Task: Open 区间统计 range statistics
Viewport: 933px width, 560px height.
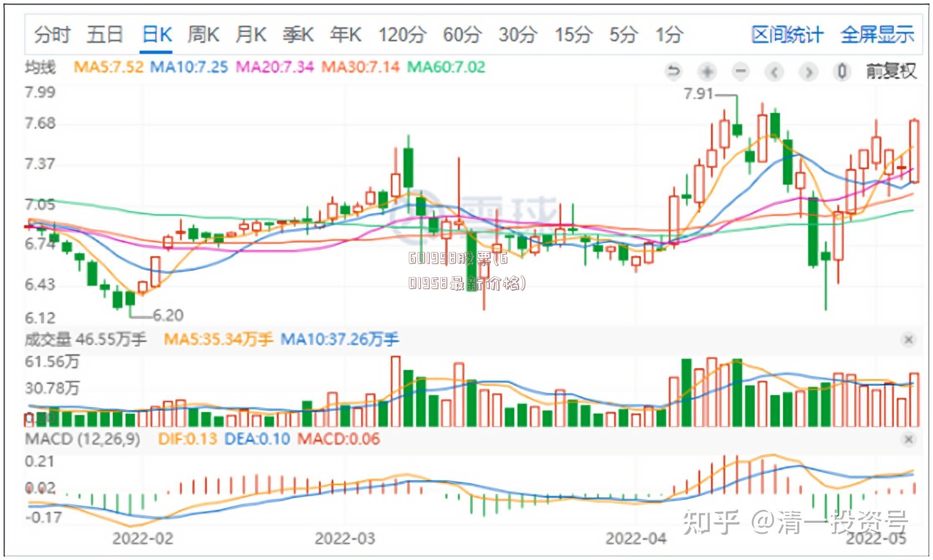Action: pyautogui.click(x=787, y=34)
